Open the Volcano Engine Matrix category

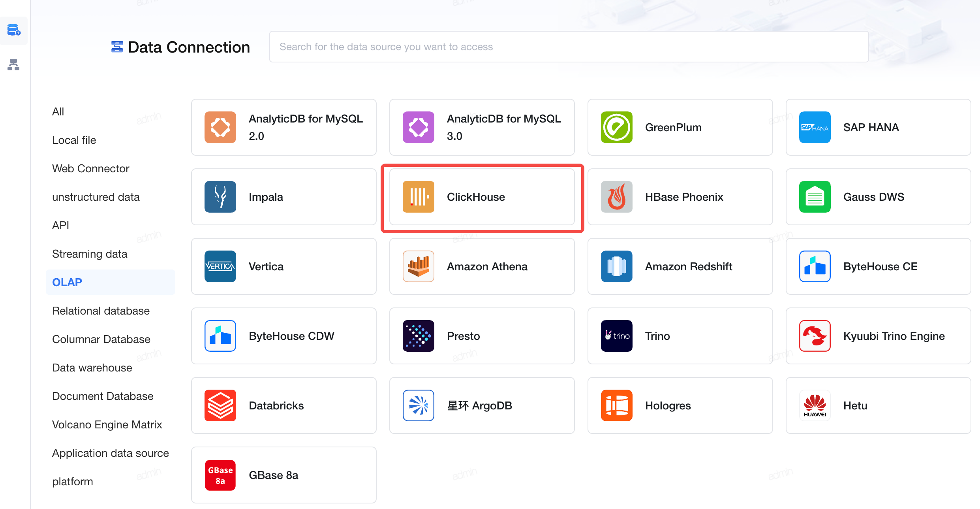coord(107,424)
